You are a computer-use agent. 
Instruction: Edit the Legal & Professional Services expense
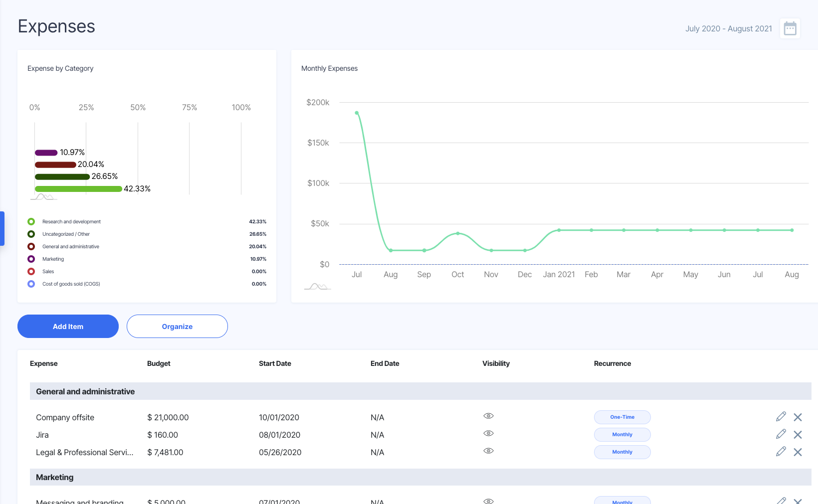[781, 452]
